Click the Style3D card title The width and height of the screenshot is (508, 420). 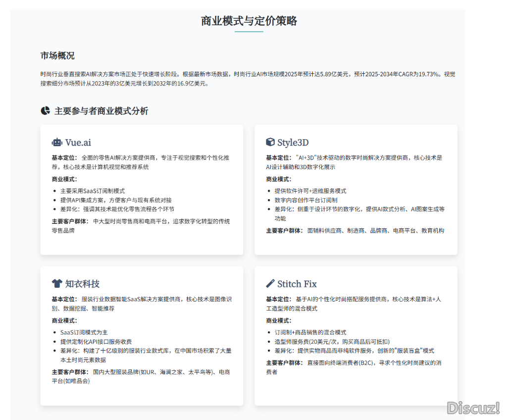293,143
